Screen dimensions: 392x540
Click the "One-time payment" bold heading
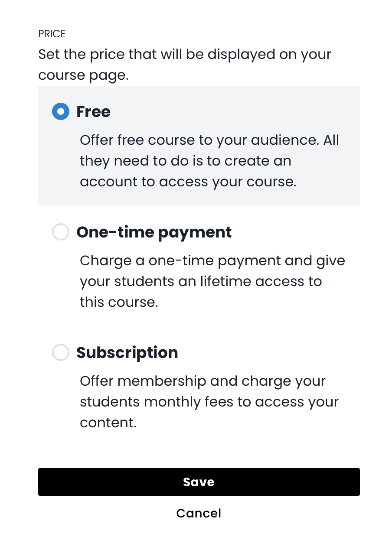[154, 232]
